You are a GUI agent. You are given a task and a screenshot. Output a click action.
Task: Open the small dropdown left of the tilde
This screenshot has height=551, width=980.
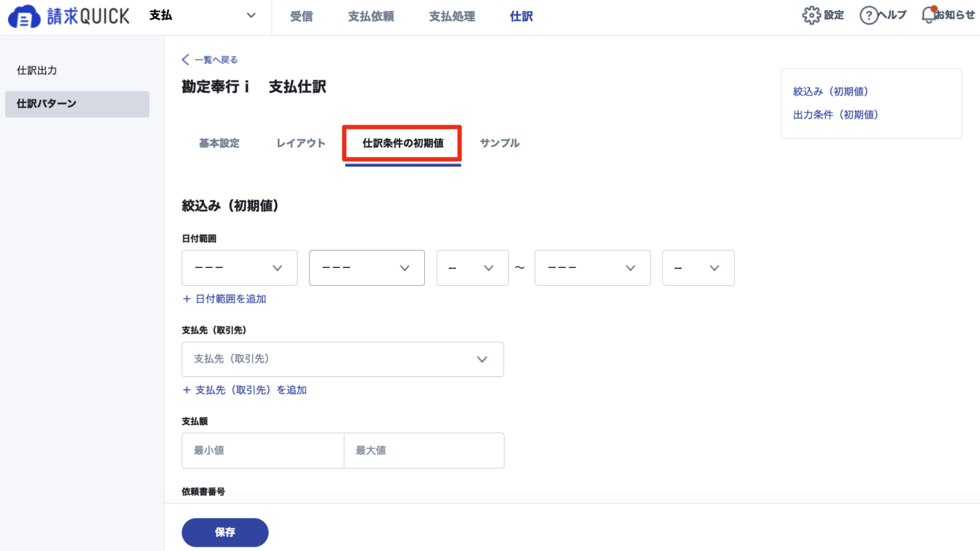(473, 268)
